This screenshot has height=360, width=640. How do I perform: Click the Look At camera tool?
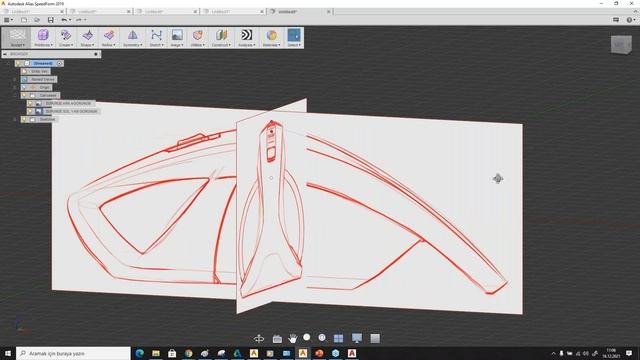277,339
